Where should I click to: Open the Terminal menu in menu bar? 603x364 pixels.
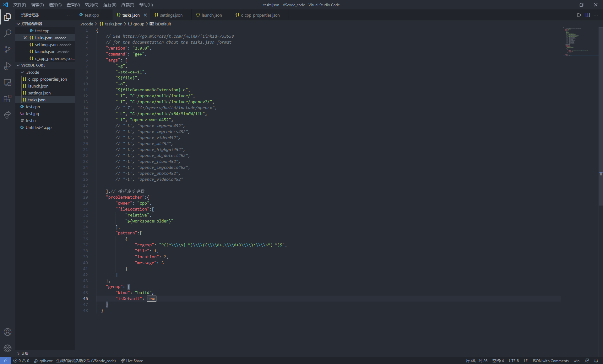coord(128,5)
